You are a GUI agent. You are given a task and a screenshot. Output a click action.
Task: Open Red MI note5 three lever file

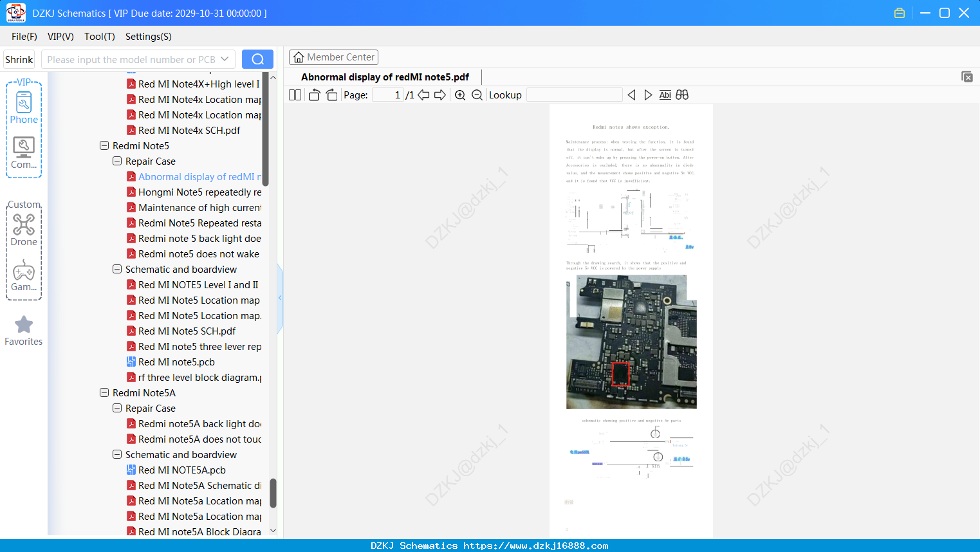click(194, 347)
